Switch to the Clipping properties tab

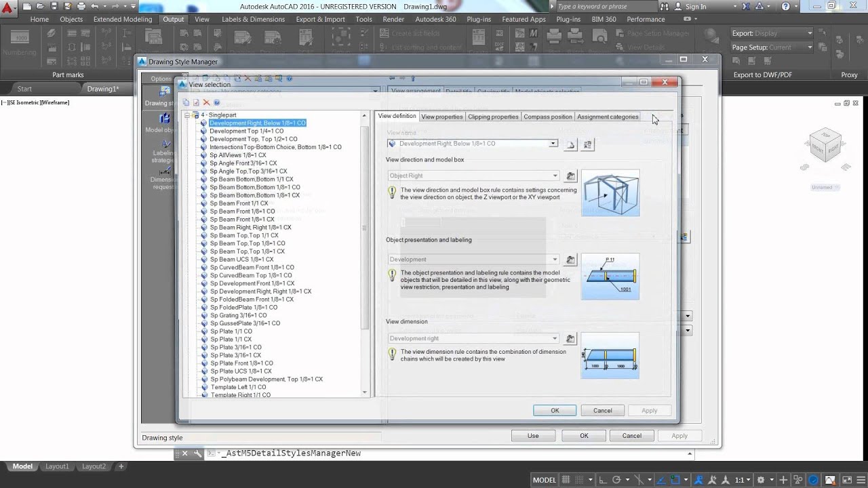coord(493,117)
